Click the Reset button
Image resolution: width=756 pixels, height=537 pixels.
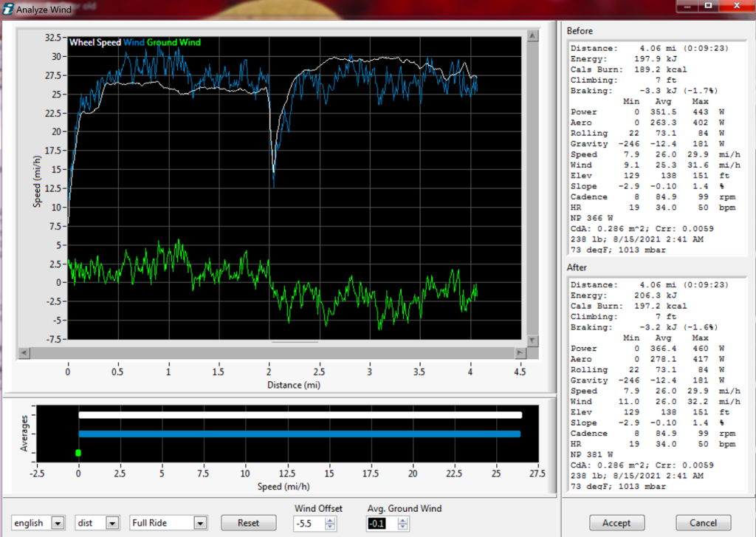point(248,523)
